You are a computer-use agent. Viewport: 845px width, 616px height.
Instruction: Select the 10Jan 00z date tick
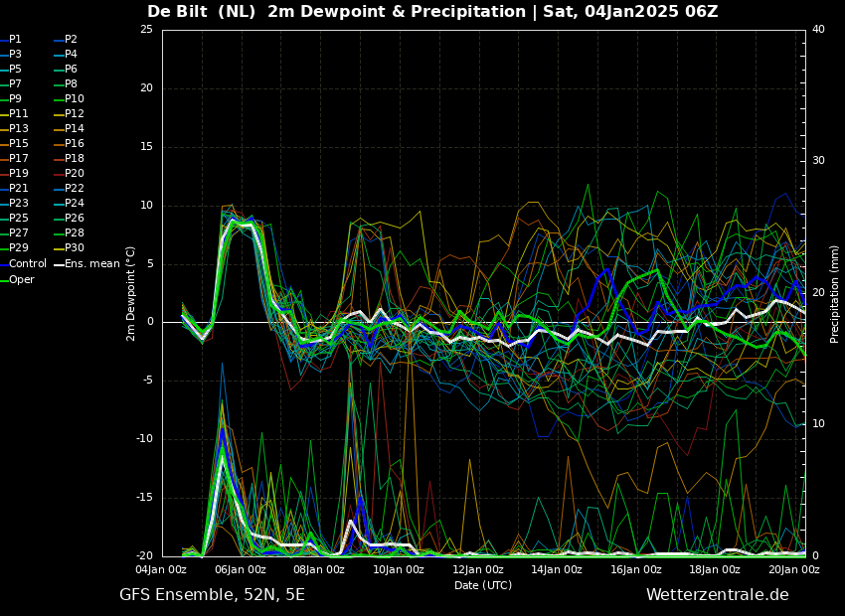399,569
